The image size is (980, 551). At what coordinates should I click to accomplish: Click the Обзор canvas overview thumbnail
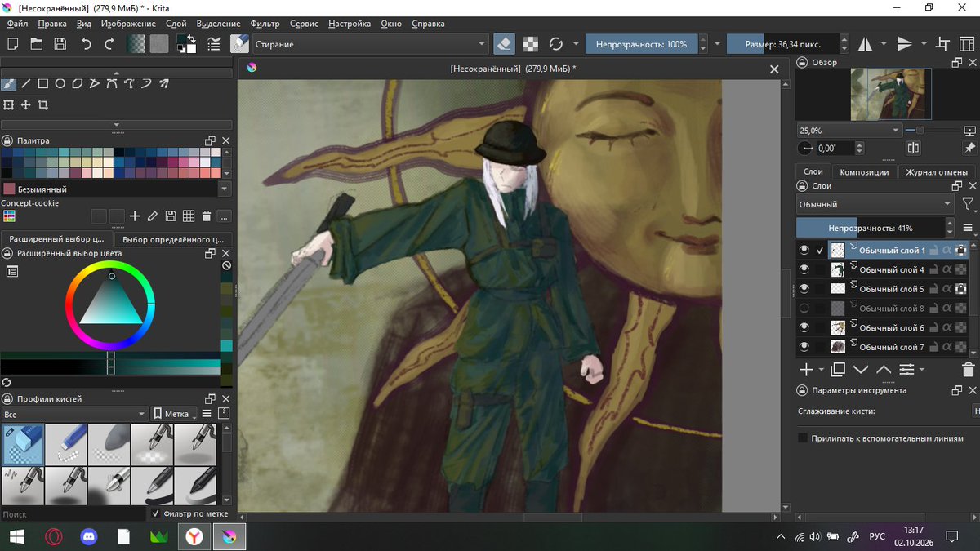click(891, 94)
